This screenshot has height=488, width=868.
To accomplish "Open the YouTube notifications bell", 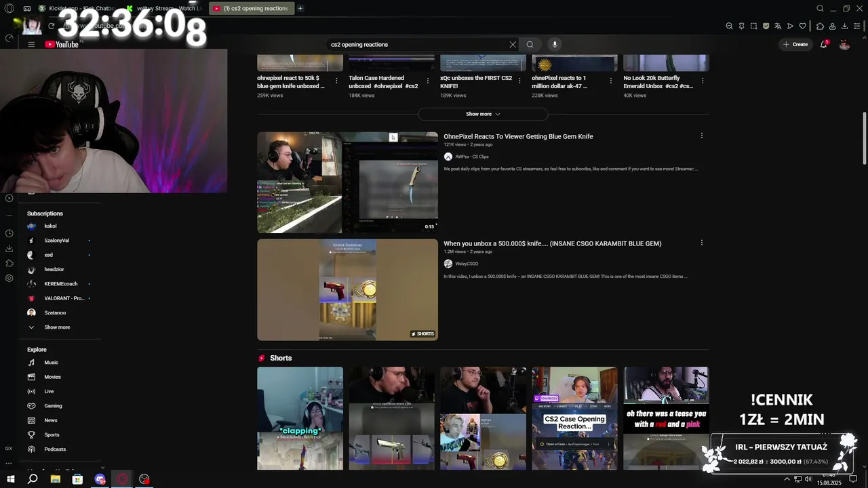I will point(824,44).
